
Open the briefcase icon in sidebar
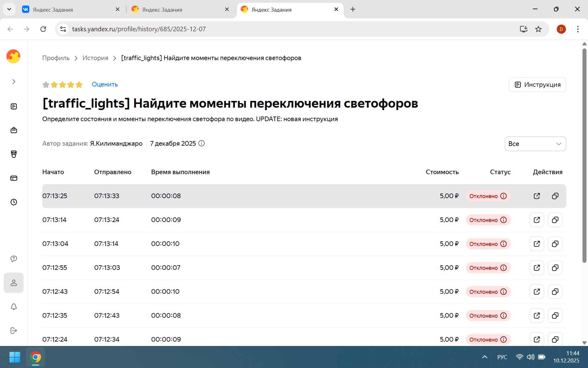[x=14, y=130]
